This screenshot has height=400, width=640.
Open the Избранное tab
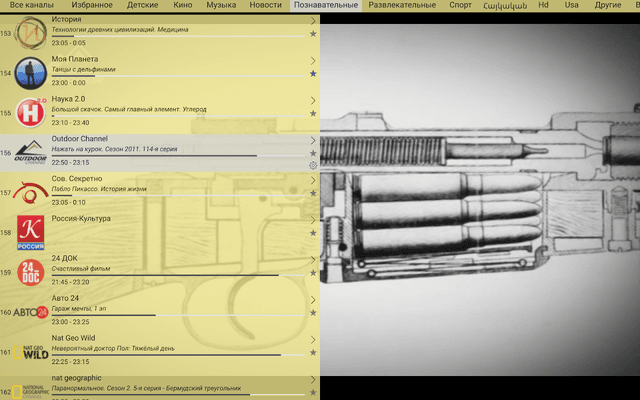click(92, 5)
